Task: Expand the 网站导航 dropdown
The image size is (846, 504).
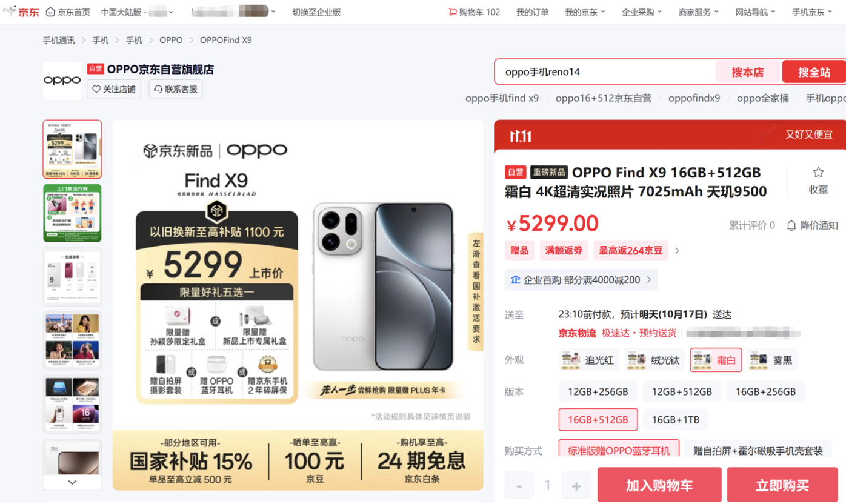Action: click(755, 12)
